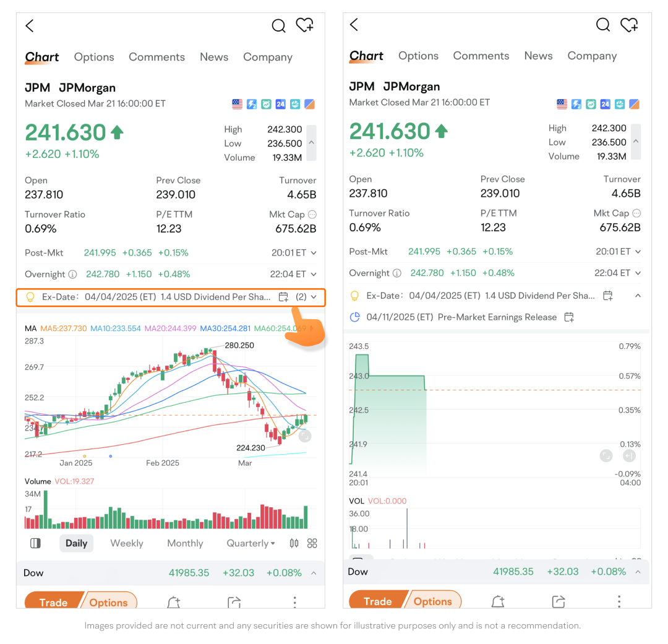The image size is (668, 644).
Task: Open the Quarterly interval dropdown
Action: 250,543
